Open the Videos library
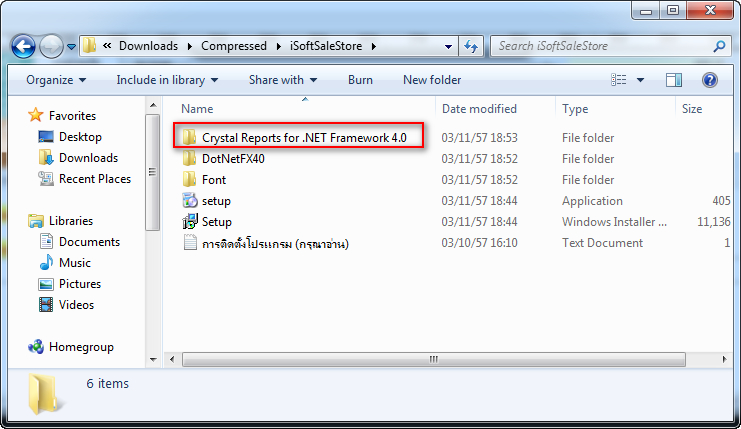741x429 pixels. point(76,305)
